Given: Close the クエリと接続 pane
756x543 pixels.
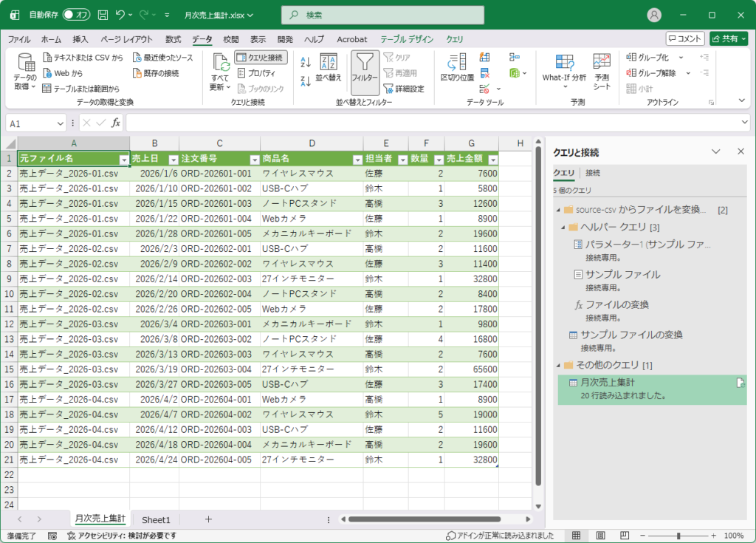Looking at the screenshot, I should (x=740, y=151).
